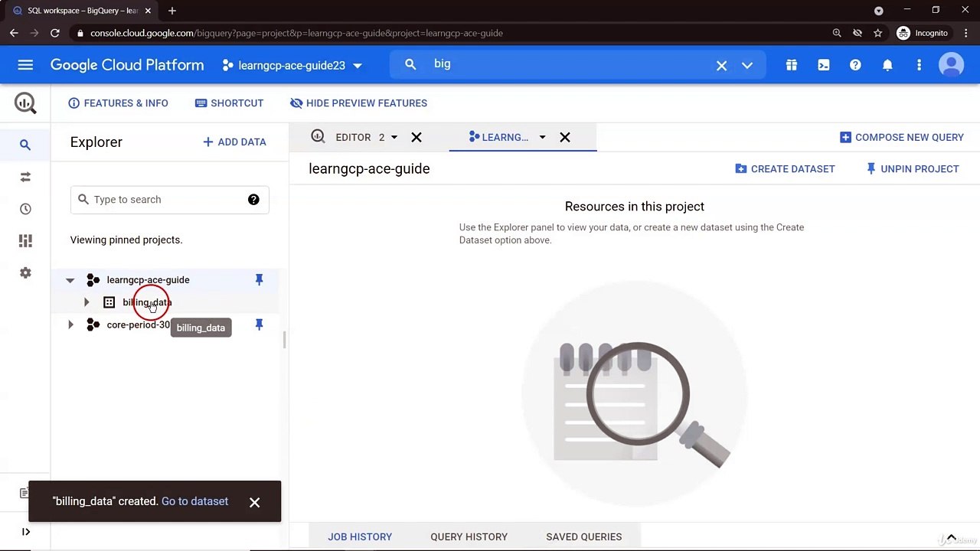
Task: Open Data transfers sidebar icon
Action: [x=25, y=177]
